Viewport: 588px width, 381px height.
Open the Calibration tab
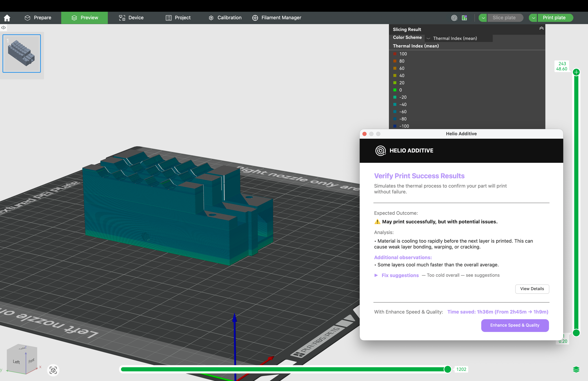[225, 18]
